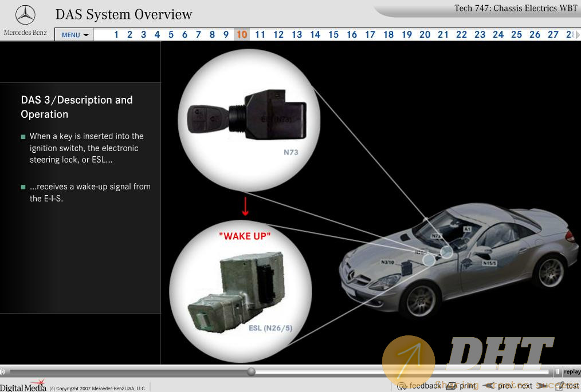The image size is (581, 392).
Task: Click the Mercedes-Benz star logo
Action: [x=25, y=15]
